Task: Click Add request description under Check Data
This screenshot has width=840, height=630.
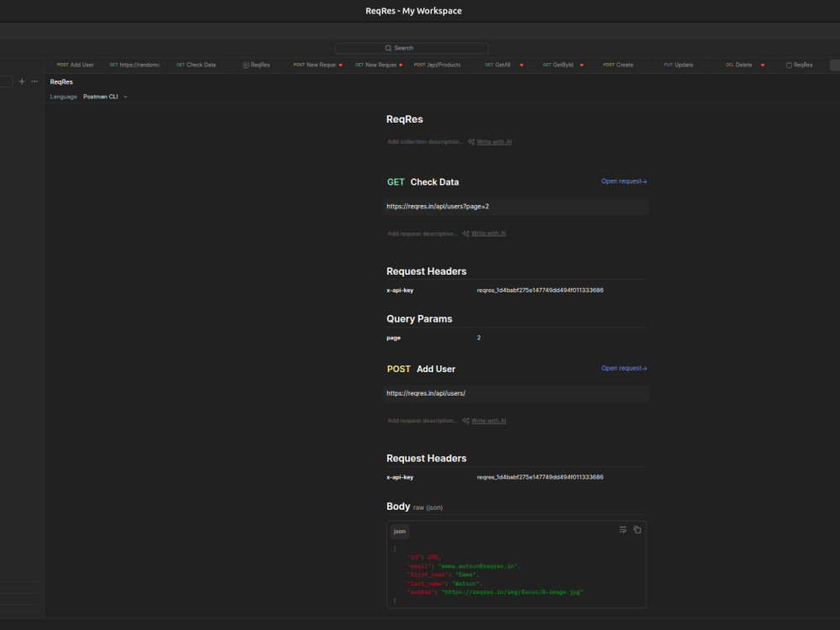Action: coord(423,234)
